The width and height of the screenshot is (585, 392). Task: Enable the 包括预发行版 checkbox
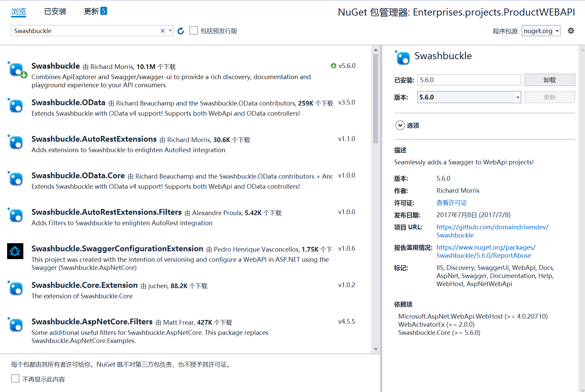coord(193,30)
